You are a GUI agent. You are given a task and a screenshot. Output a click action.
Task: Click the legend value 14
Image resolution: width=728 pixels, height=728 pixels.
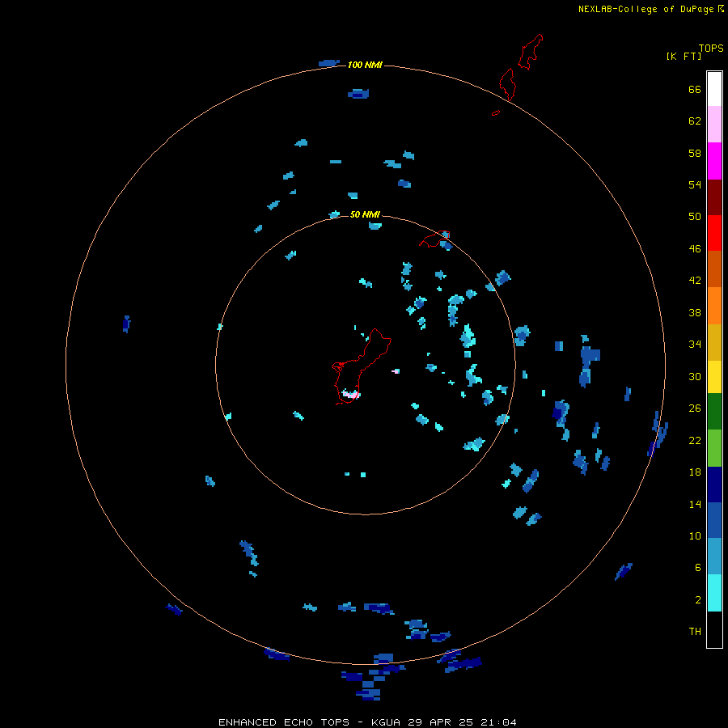click(x=695, y=504)
